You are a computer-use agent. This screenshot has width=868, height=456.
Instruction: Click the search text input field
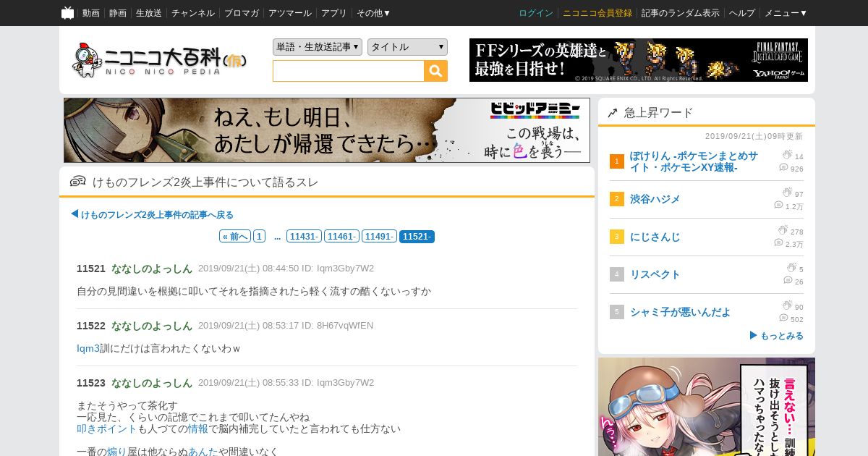(x=348, y=71)
